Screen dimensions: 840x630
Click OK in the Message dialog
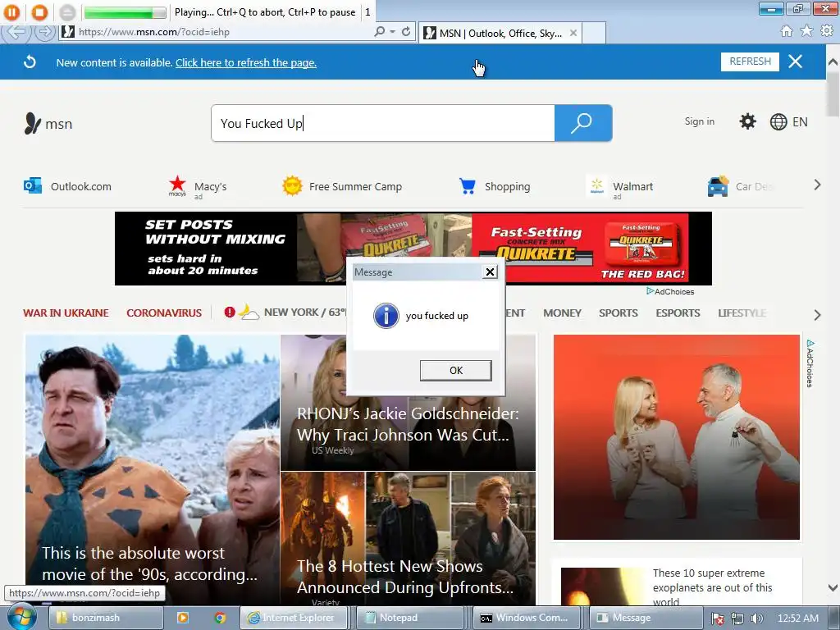pos(456,370)
